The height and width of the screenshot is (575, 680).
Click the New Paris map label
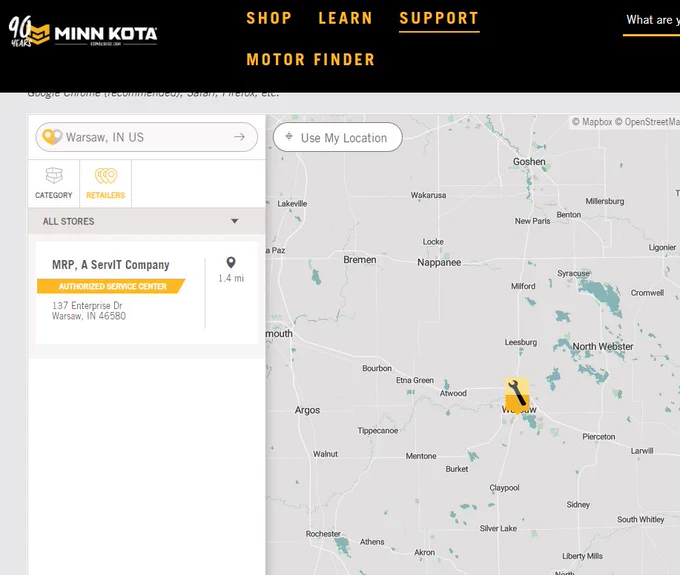532,221
